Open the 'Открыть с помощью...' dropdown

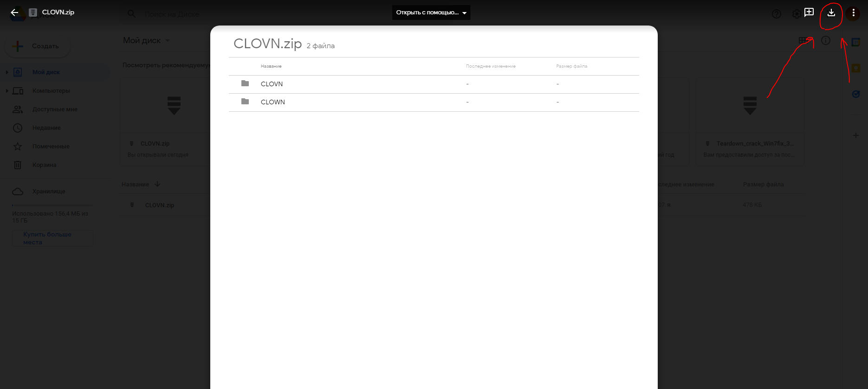coord(431,13)
